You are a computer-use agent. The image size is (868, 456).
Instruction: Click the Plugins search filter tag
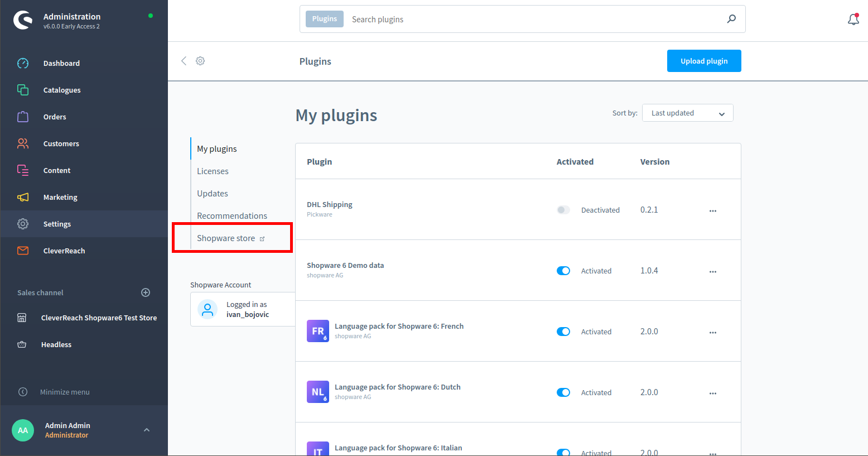click(325, 19)
